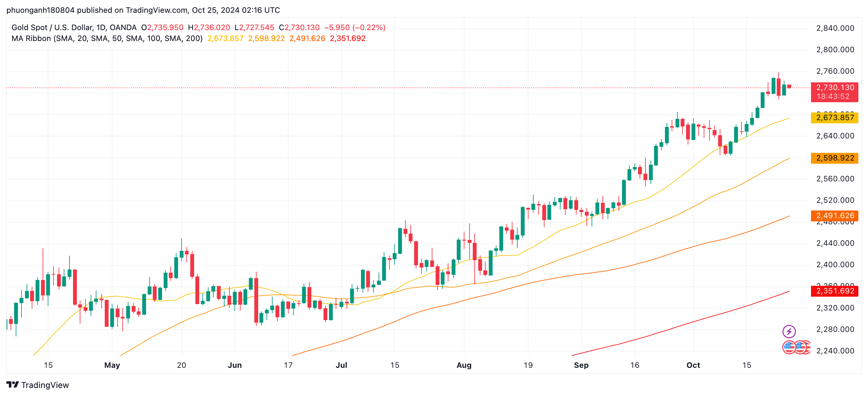Click the Sep label on the time axis
The image size is (868, 396).
[x=581, y=365]
